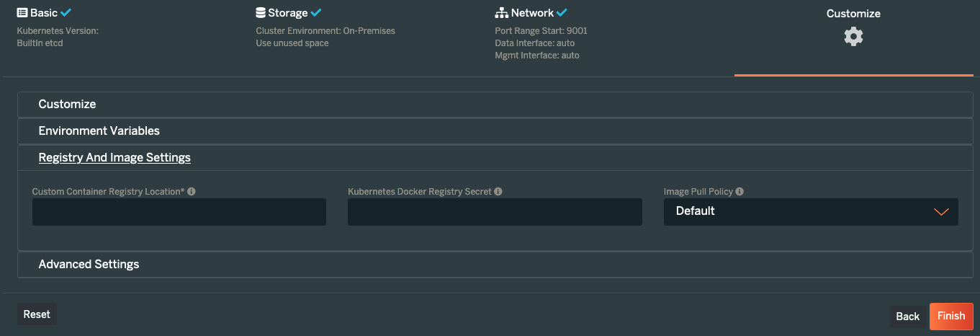980x336 pixels.
Task: Expand the Environment Variables section
Action: [x=495, y=131]
